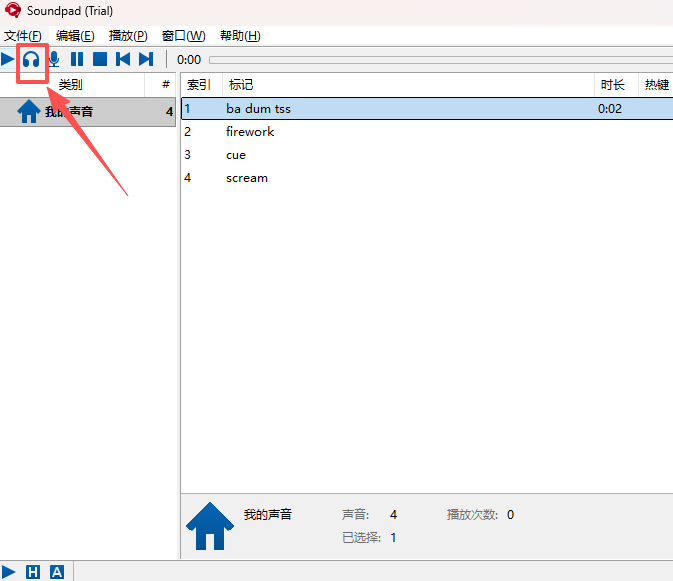This screenshot has height=581, width=673.
Task: Select the firework sound in list
Action: (x=250, y=132)
